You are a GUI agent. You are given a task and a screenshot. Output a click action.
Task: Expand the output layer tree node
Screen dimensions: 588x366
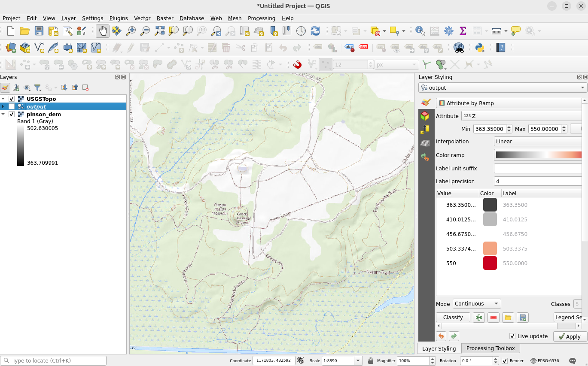(x=3, y=107)
